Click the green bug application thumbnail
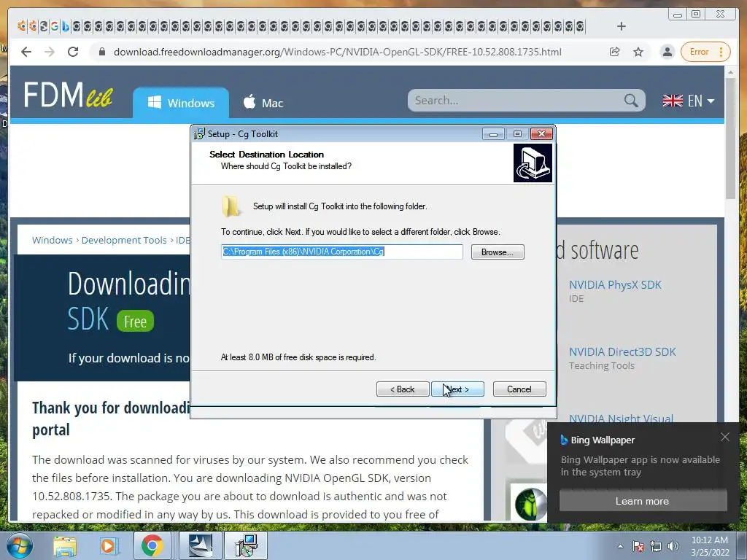Viewport: 747px width, 560px height. tap(529, 504)
